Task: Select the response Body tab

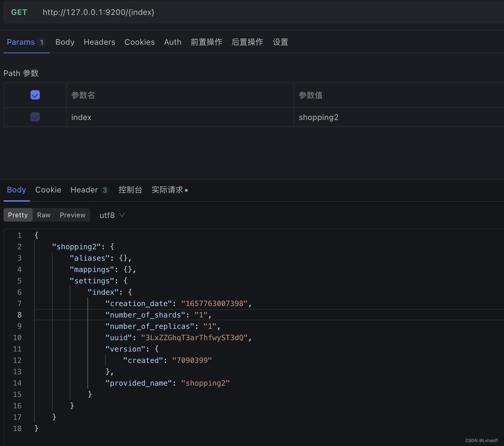Action: pyautogui.click(x=16, y=190)
